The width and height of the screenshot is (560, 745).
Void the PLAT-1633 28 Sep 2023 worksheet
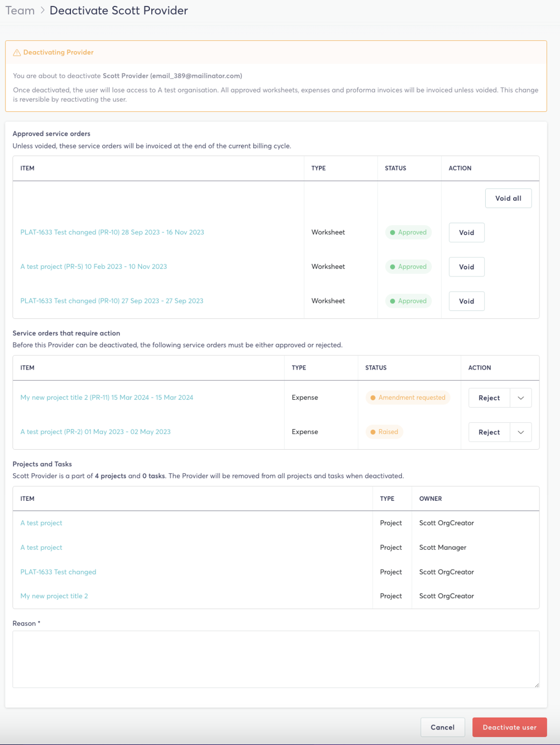466,233
